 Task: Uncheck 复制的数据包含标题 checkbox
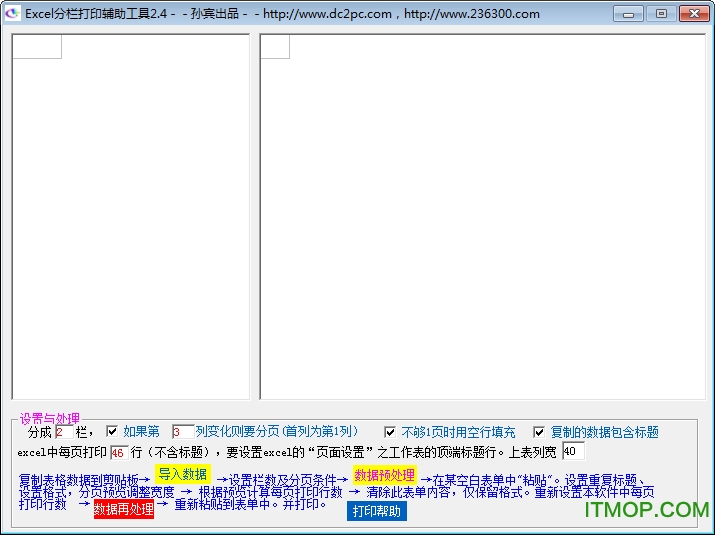click(539, 432)
